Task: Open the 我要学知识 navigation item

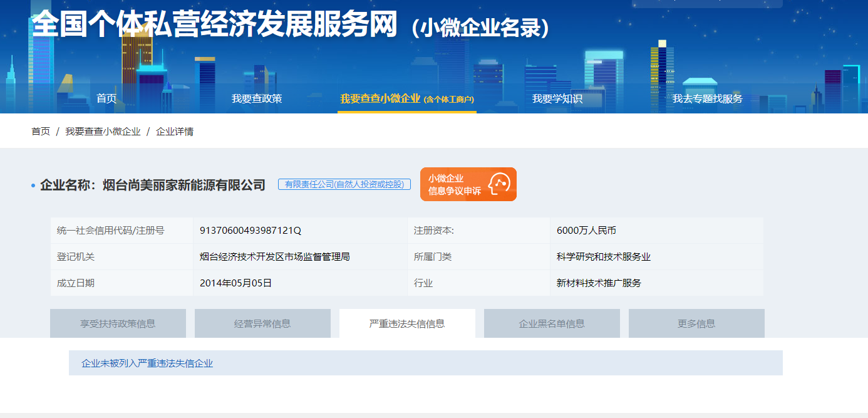Action: 557,98
